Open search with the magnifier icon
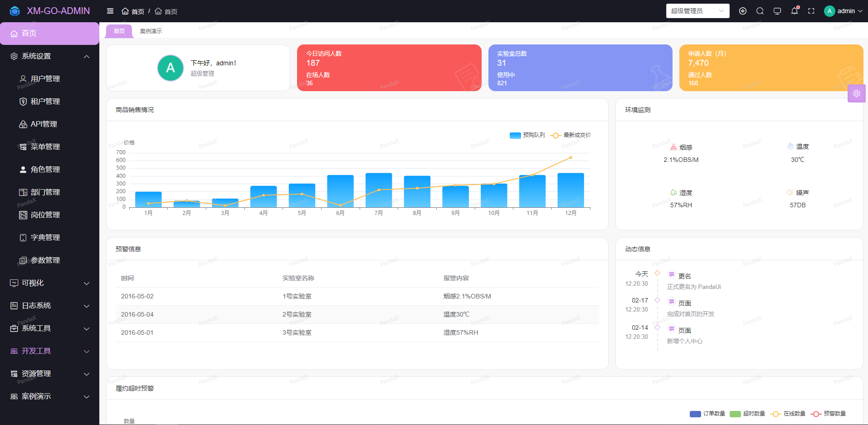868x425 pixels. point(760,11)
